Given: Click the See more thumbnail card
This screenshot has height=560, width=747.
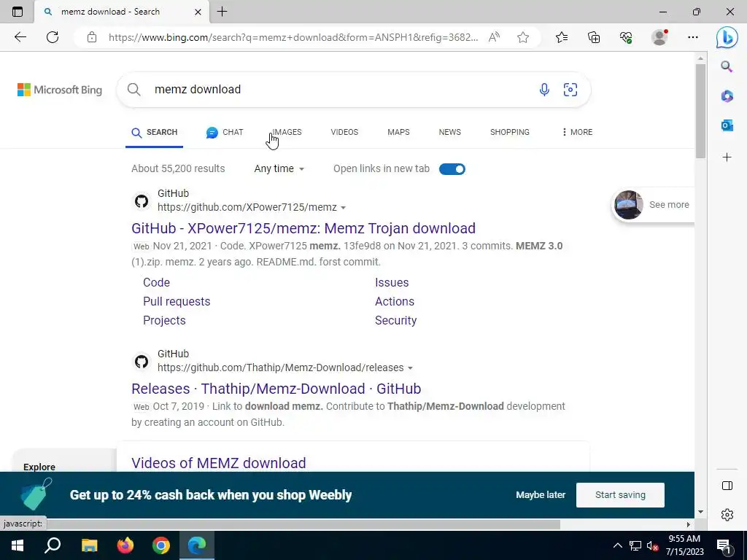Looking at the screenshot, I should point(653,205).
